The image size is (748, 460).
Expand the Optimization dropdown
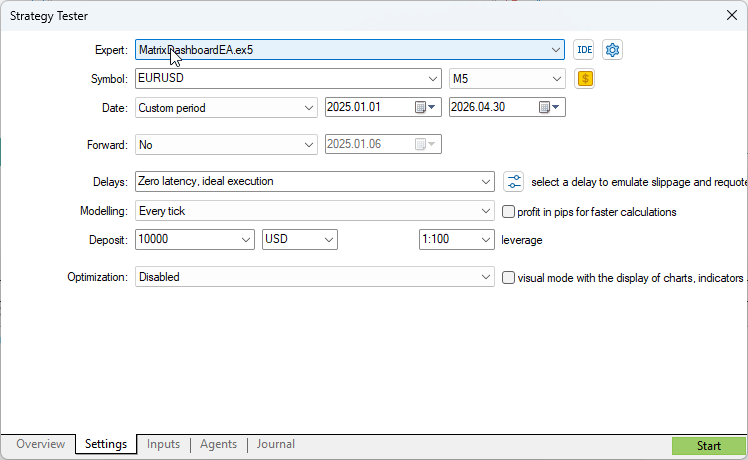486,277
